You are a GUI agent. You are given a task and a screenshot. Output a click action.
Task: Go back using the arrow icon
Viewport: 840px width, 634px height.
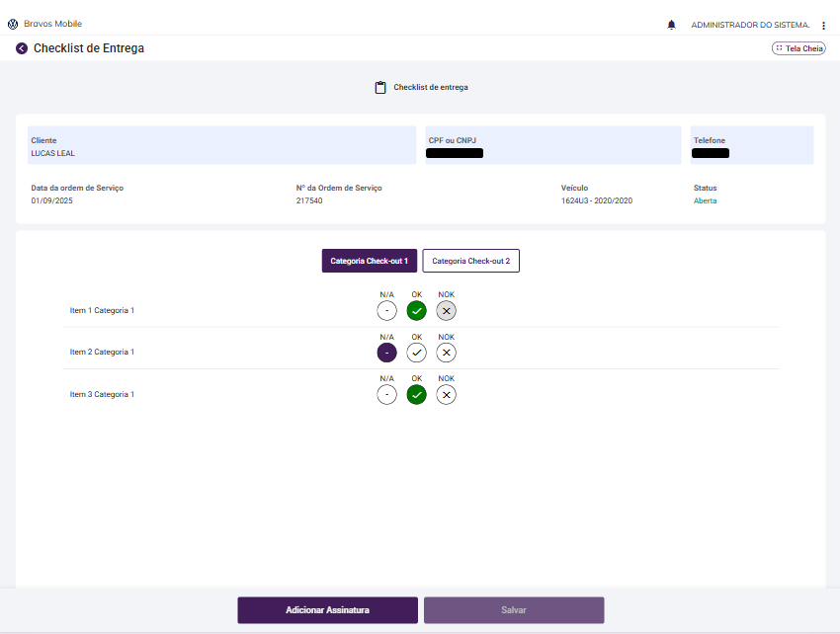click(x=22, y=48)
